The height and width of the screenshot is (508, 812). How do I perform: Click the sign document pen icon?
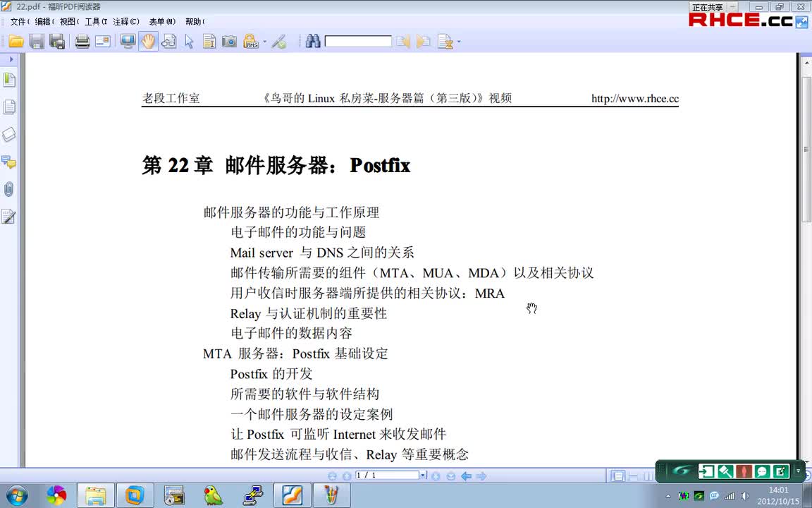(x=279, y=42)
